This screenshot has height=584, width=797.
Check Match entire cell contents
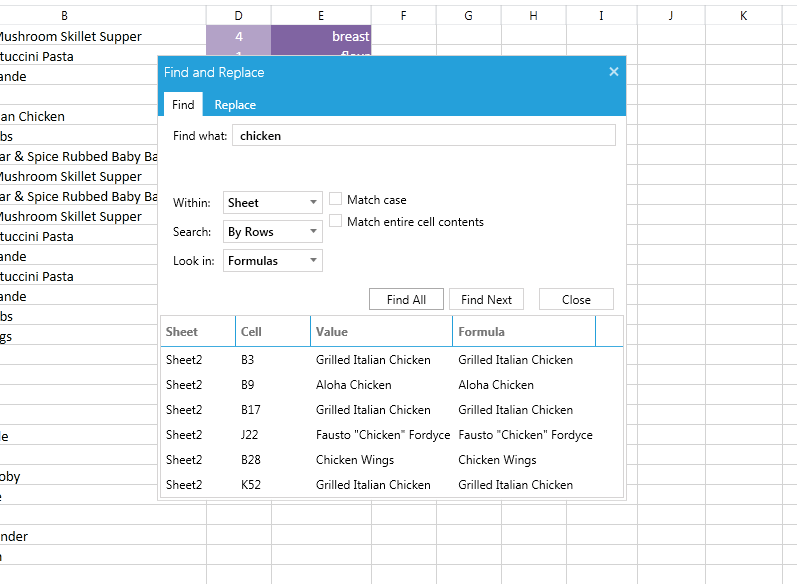335,221
